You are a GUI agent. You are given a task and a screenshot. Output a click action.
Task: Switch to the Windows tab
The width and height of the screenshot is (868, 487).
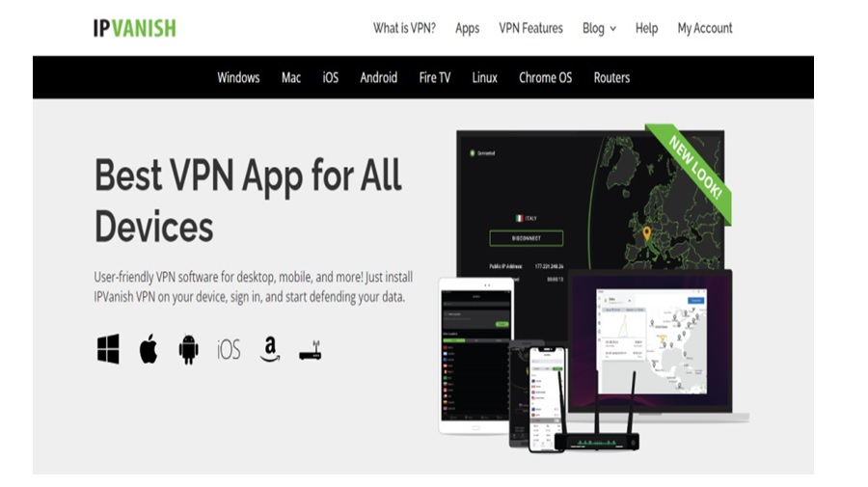tap(238, 77)
